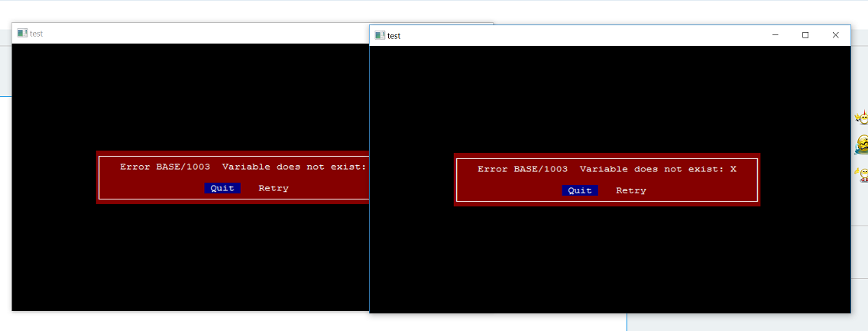868x331 pixels.
Task: Click the app icon in front window title bar
Action: 380,35
